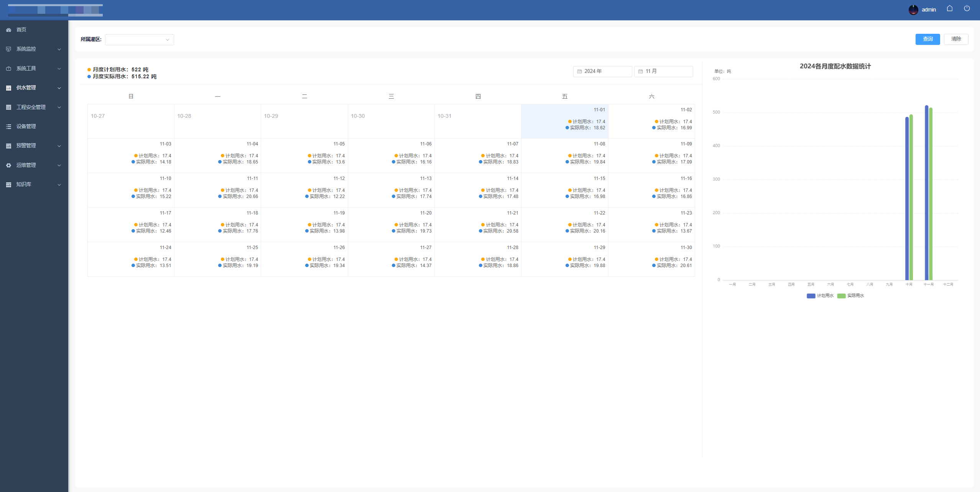Click the home icon in top header
The width and height of the screenshot is (980, 492).
949,8
